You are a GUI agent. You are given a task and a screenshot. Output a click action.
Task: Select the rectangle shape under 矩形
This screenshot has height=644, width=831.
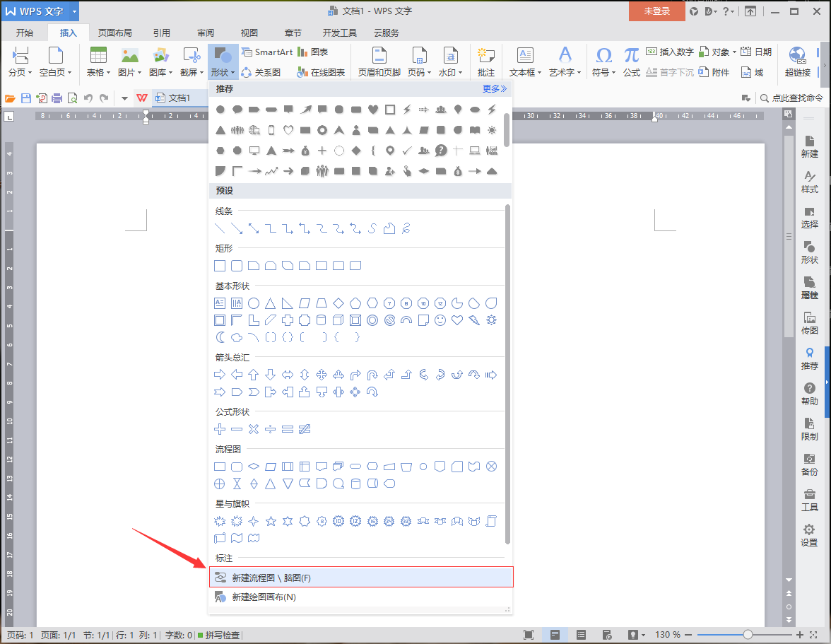point(220,266)
